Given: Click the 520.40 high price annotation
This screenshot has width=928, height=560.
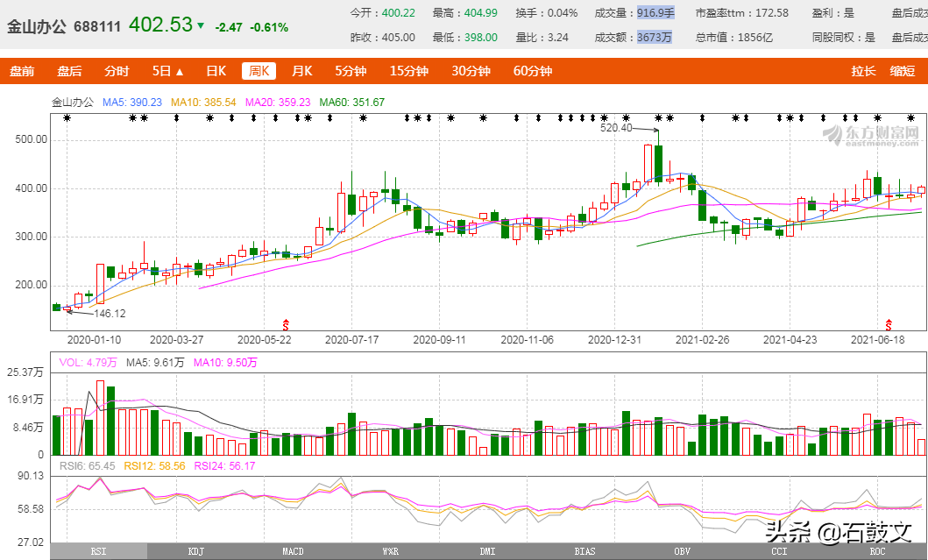Looking at the screenshot, I should [x=616, y=128].
